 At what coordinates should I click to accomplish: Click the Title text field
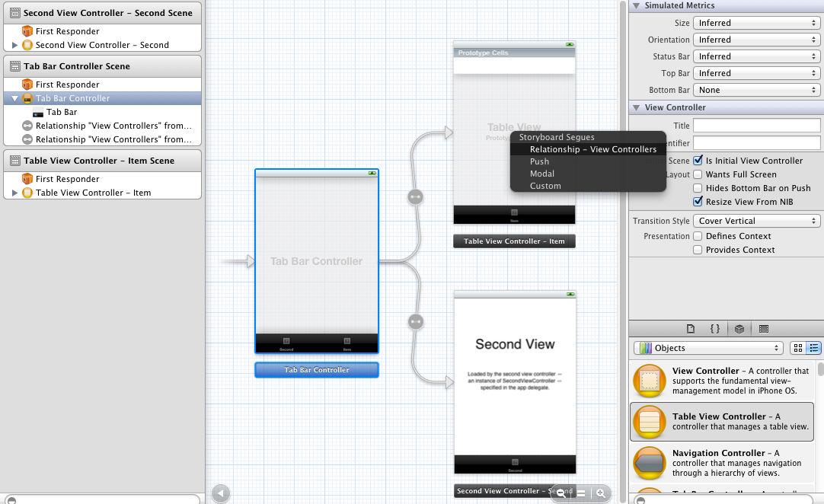pos(756,126)
